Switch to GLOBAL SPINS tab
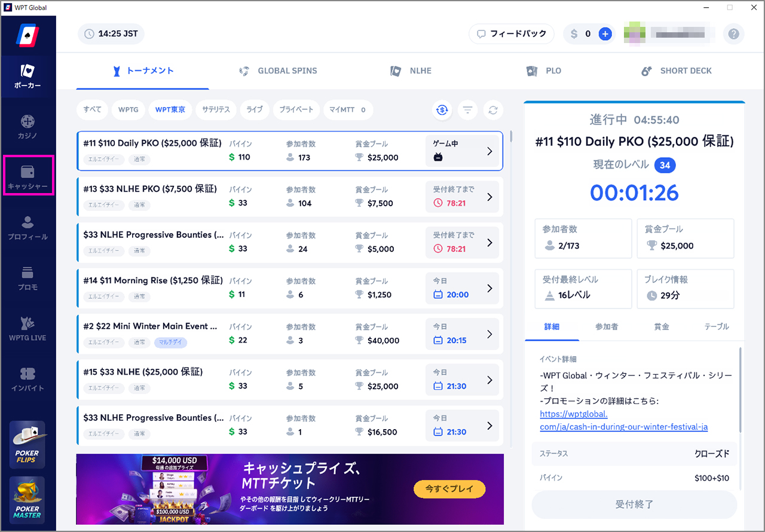 tap(278, 71)
